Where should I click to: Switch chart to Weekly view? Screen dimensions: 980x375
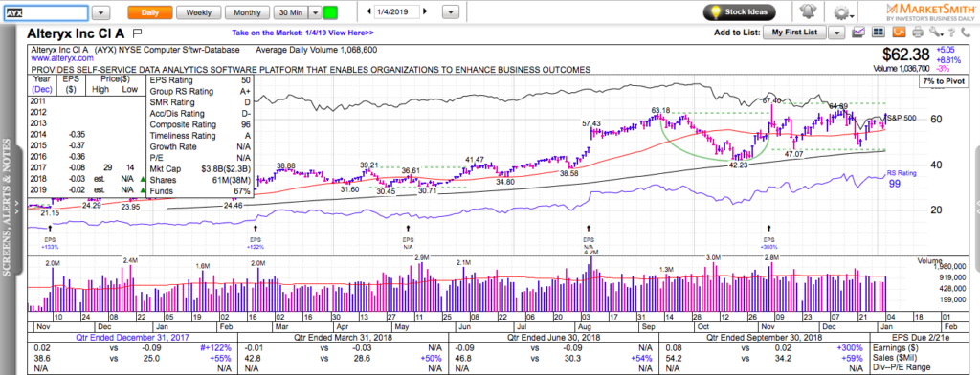(x=199, y=12)
